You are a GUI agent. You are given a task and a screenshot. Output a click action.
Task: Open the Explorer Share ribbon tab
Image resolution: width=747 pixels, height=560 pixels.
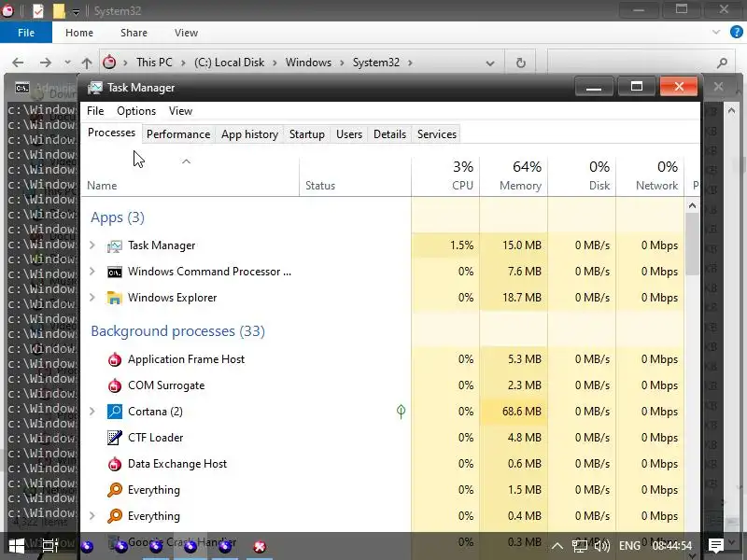[134, 33]
